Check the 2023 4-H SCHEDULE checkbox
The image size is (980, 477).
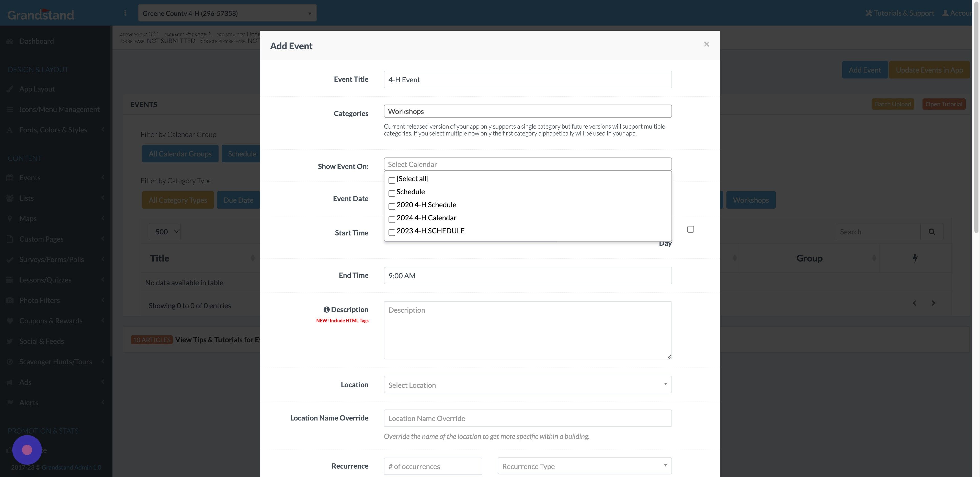point(392,232)
